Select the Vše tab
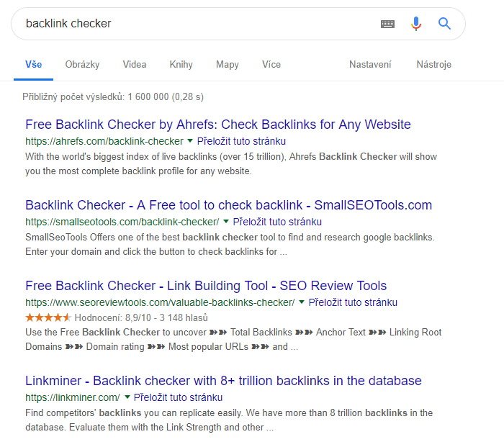Screen dimensions: 504x442 (x=33, y=64)
